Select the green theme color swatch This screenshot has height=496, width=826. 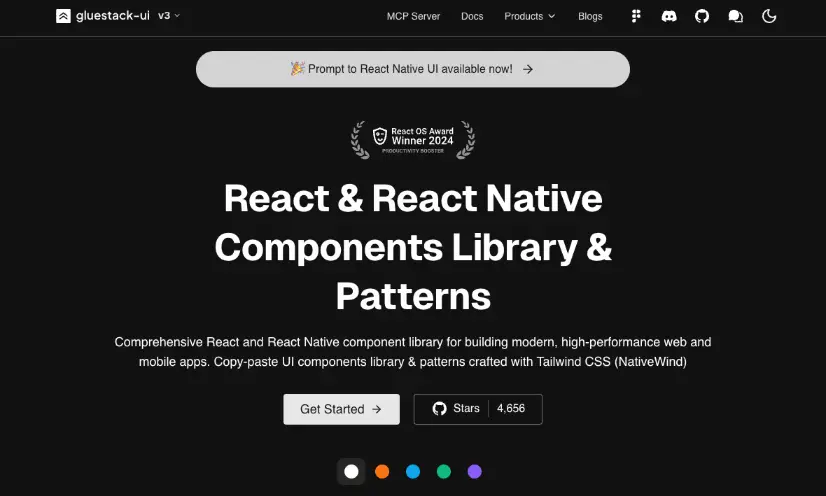point(444,471)
